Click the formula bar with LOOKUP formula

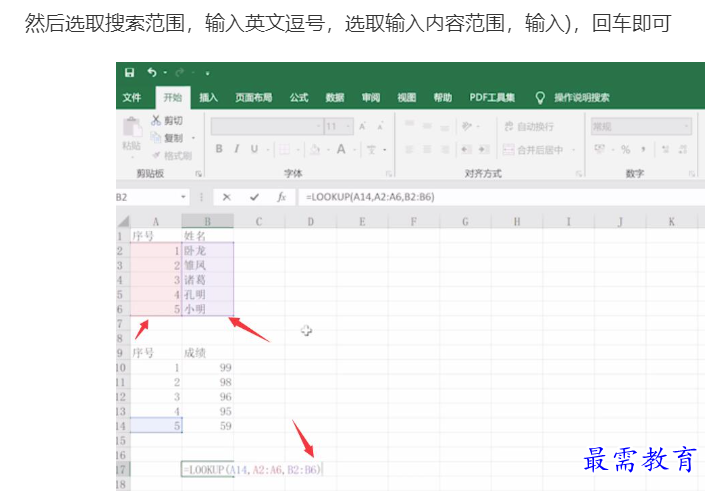pos(501,197)
